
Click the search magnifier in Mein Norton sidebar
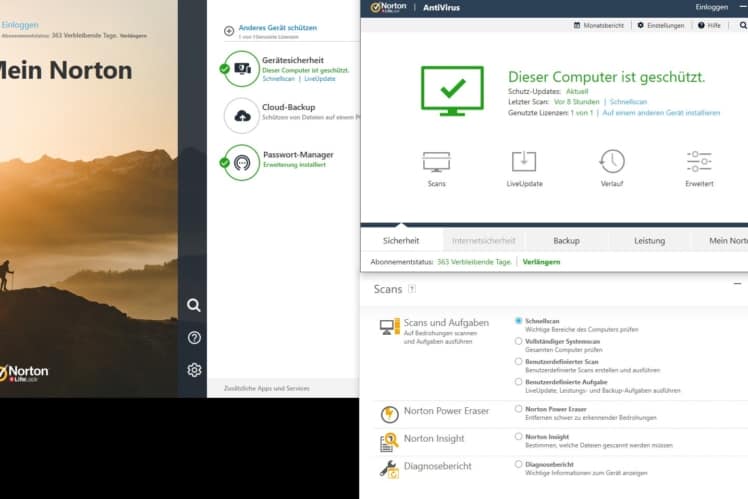click(194, 305)
